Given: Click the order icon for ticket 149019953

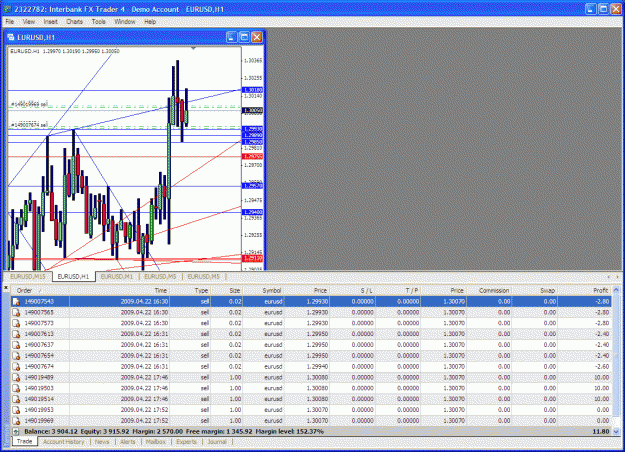Looking at the screenshot, I should click(x=16, y=410).
